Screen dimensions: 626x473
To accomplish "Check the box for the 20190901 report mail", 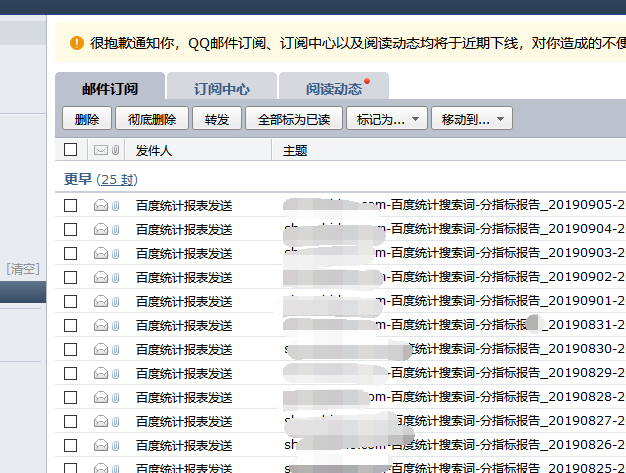I will click(x=71, y=301).
